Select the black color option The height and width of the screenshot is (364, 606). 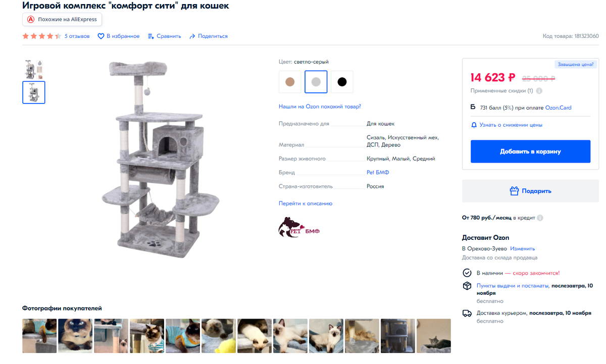point(342,82)
